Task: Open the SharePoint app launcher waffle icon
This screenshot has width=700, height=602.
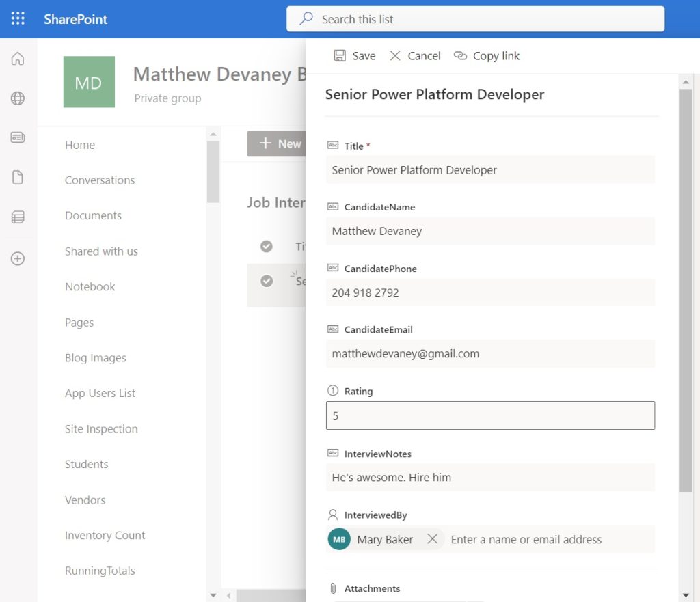Action: point(18,18)
